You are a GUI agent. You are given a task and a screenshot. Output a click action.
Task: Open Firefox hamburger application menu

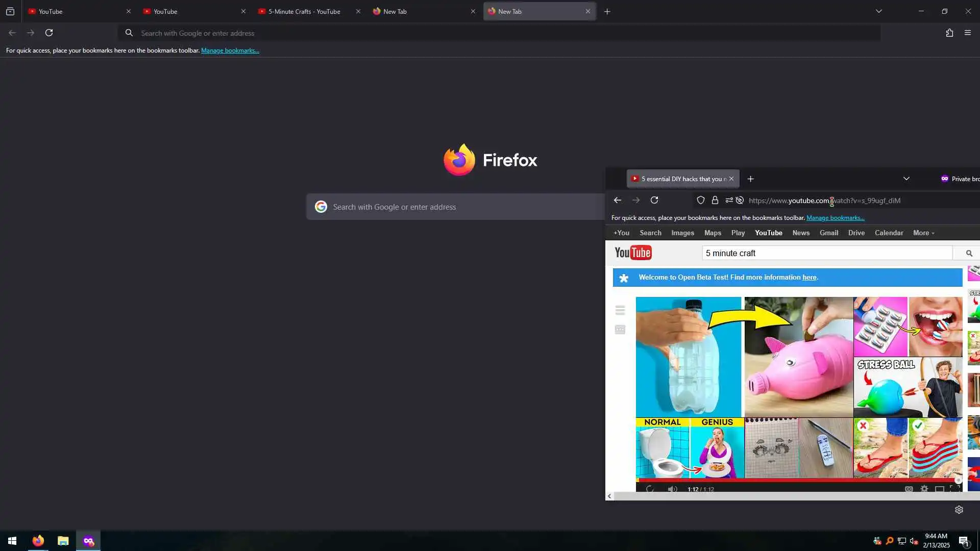[968, 33]
